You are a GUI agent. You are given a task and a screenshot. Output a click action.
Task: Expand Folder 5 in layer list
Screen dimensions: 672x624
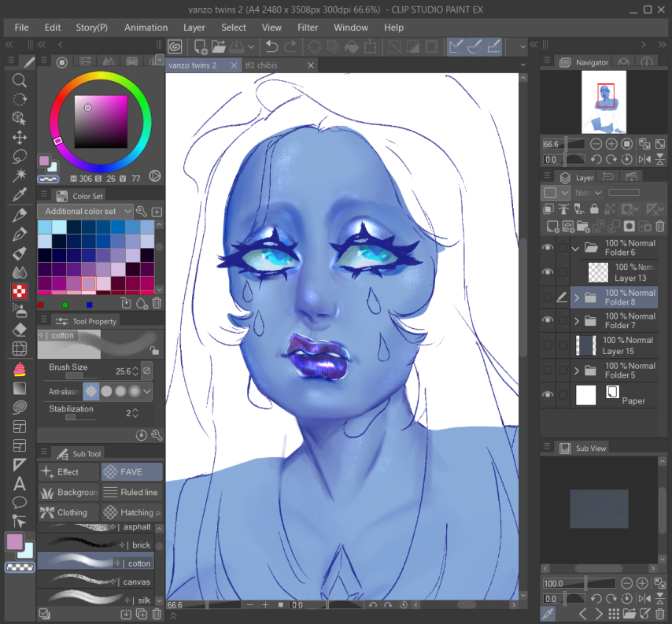(577, 371)
